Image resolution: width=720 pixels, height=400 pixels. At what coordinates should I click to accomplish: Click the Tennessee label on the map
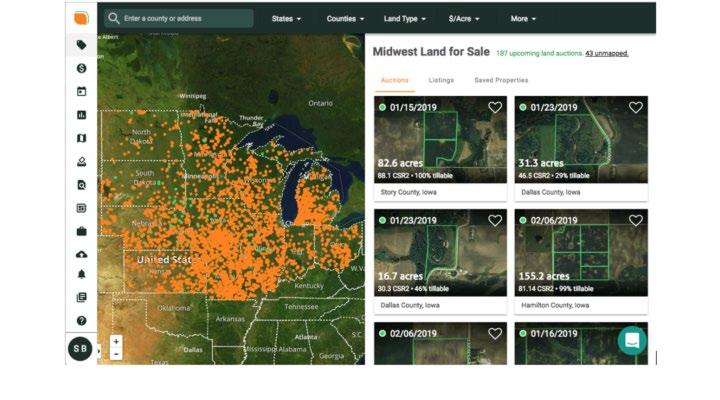(x=301, y=306)
